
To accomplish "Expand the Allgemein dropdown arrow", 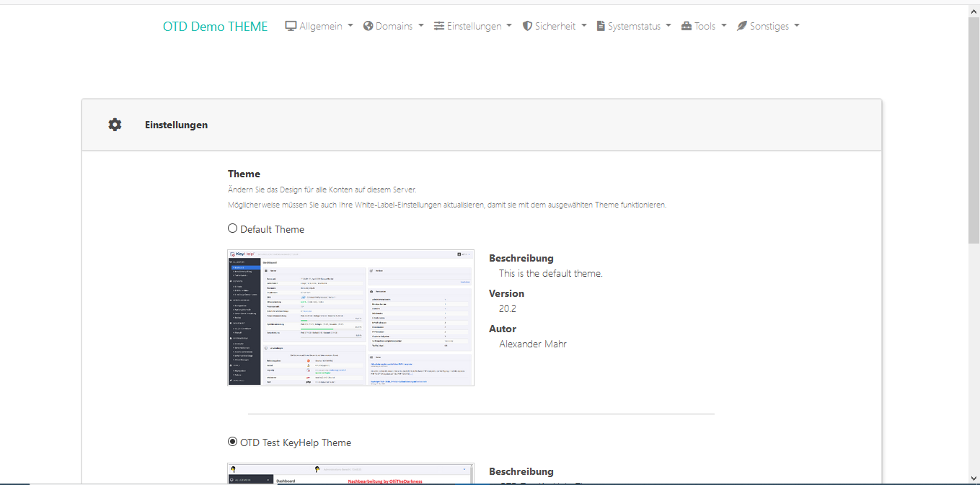I will pyautogui.click(x=350, y=26).
